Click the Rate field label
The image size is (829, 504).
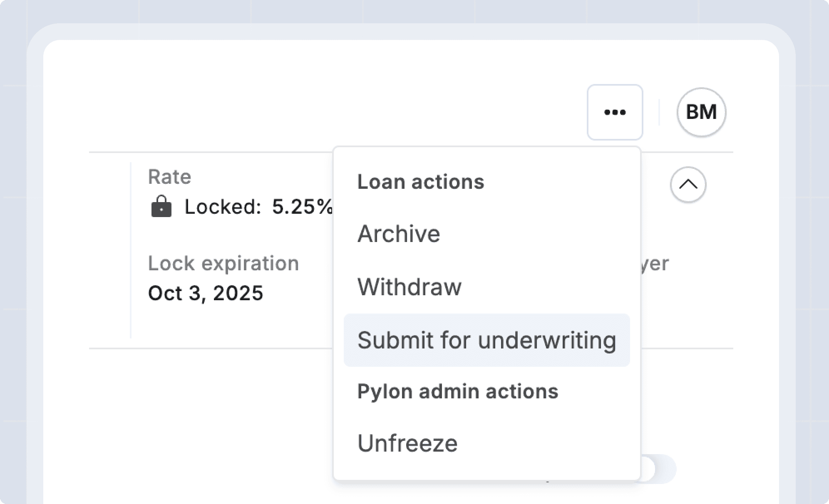[170, 177]
